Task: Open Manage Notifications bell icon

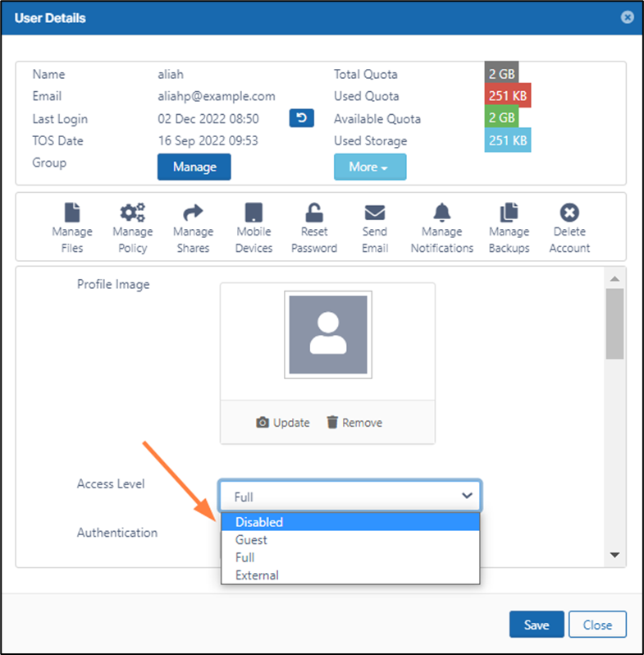Action: click(442, 213)
